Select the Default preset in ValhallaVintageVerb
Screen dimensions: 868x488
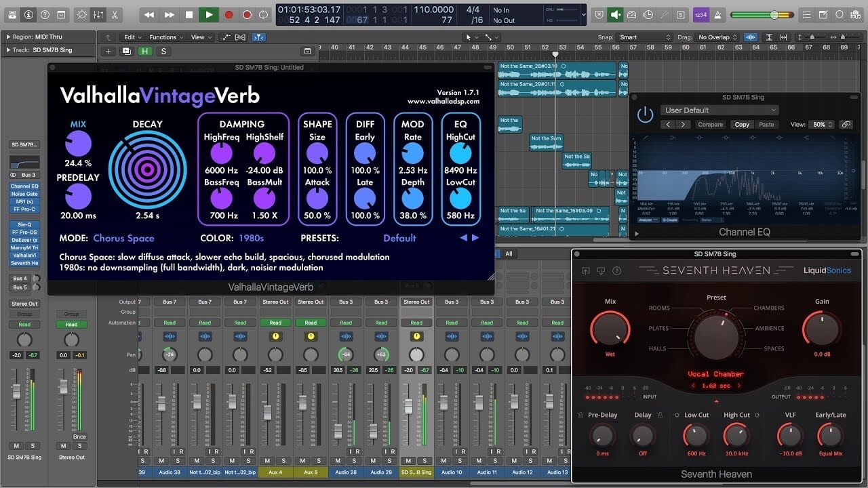click(x=399, y=238)
